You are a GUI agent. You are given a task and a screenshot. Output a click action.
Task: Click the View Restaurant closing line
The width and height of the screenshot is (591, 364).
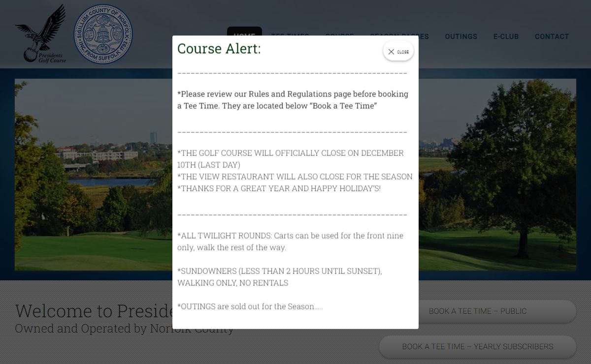(295, 177)
